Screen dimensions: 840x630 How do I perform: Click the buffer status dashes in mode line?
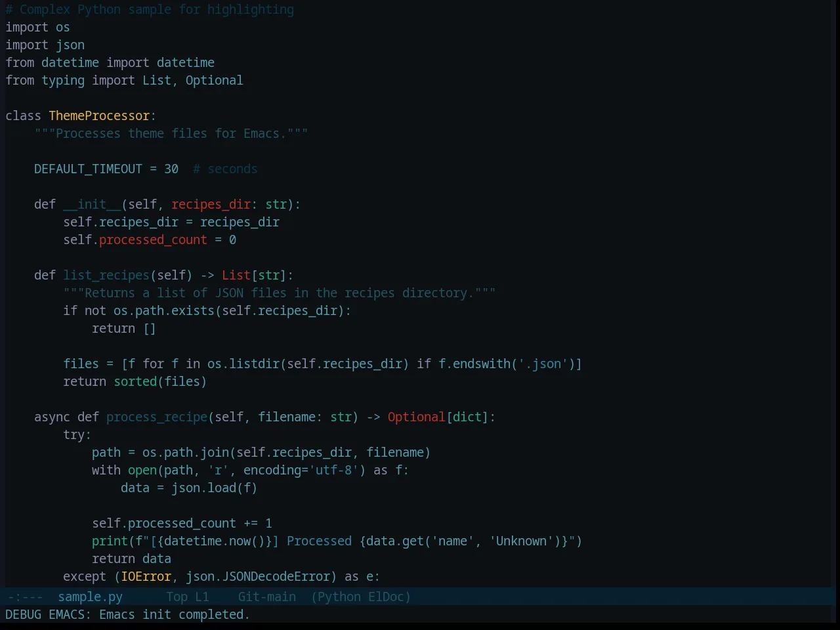[x=25, y=597]
